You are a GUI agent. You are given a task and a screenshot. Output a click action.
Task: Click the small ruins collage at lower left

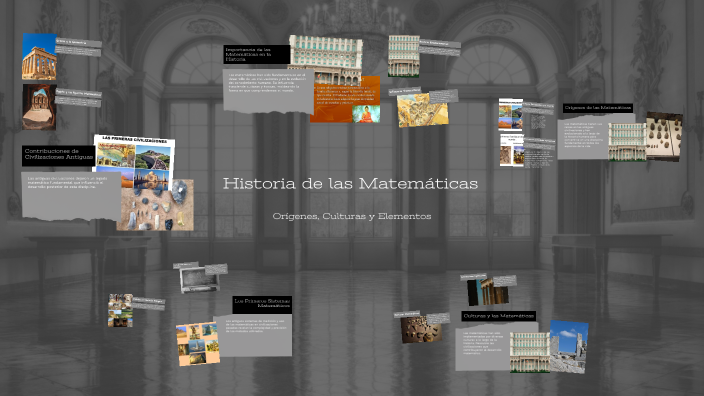coord(120,310)
